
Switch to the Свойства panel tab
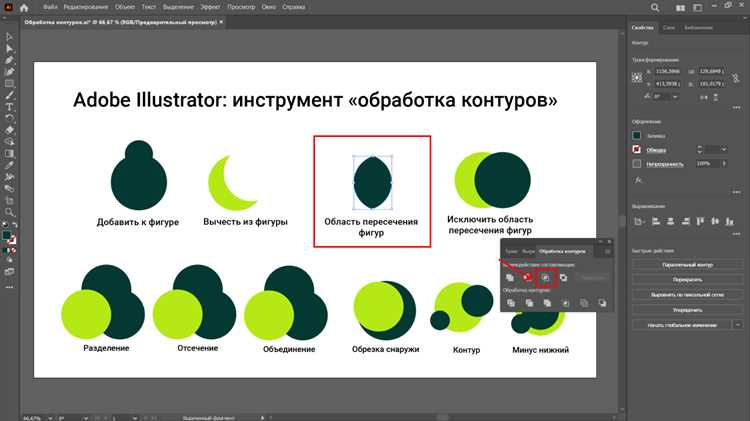tap(642, 28)
